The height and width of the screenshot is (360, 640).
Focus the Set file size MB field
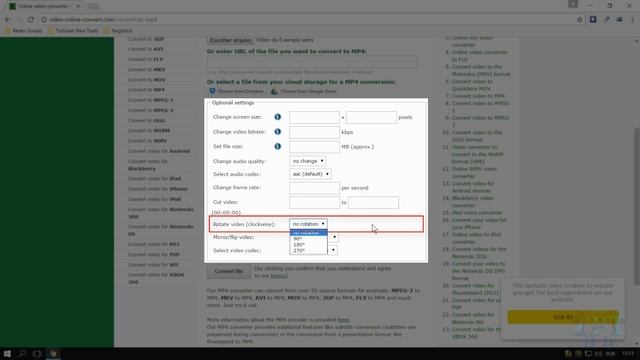[x=314, y=147]
